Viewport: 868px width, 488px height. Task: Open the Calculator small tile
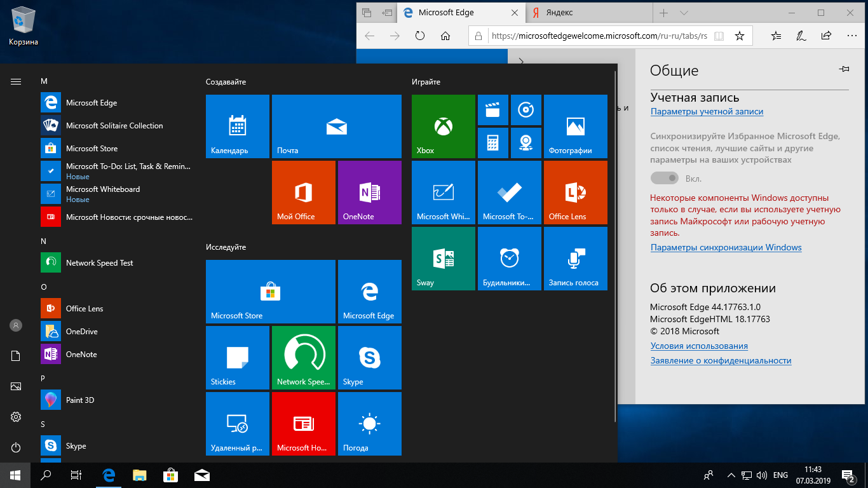pos(493,143)
